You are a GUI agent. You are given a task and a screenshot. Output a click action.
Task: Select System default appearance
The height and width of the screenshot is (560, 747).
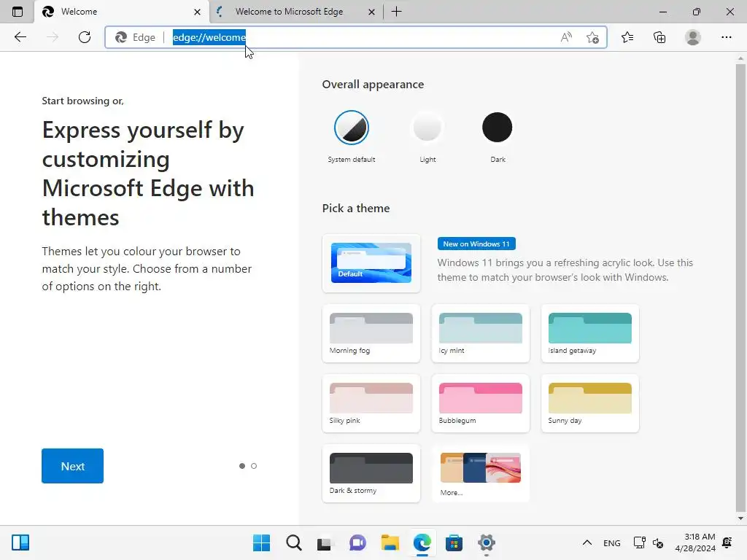tap(352, 128)
